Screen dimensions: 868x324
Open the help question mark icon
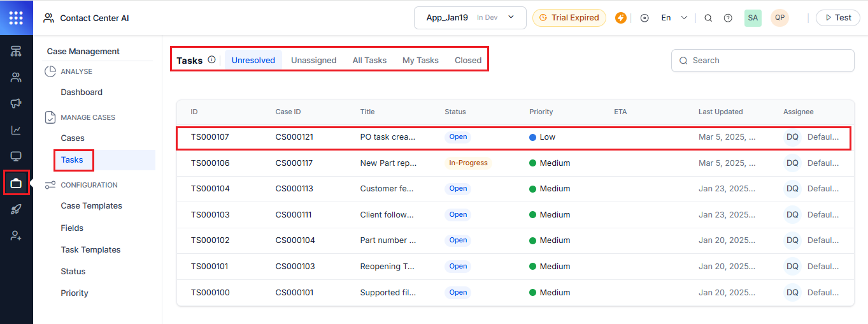728,18
